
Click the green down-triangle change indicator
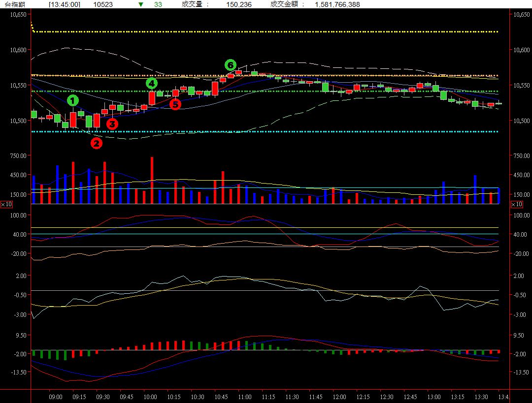click(141, 4)
